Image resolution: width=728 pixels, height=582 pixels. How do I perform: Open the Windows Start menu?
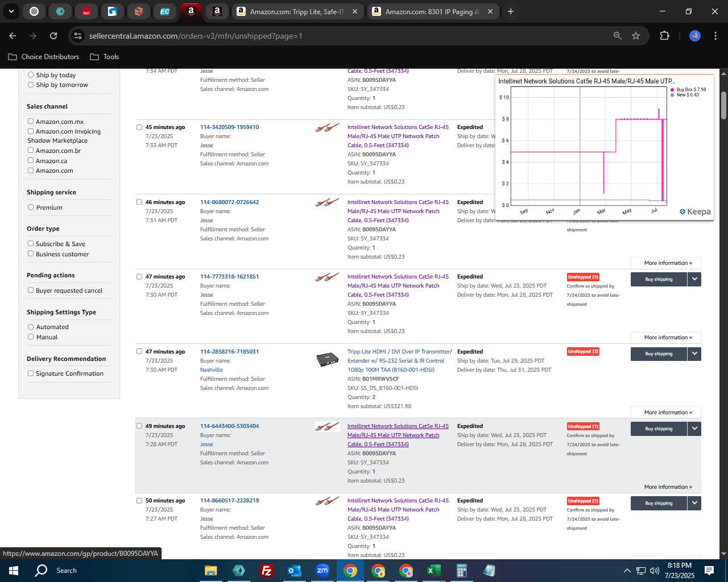14,571
